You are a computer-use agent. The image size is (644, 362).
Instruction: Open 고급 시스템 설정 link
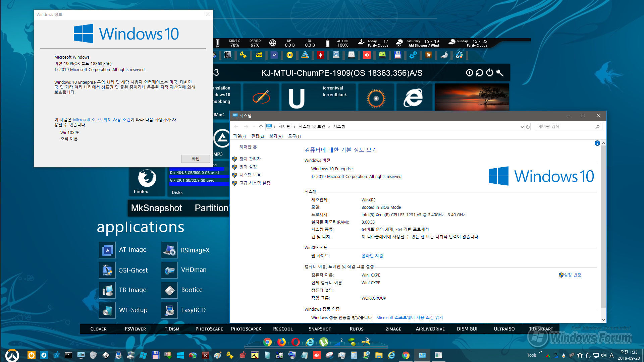click(255, 183)
